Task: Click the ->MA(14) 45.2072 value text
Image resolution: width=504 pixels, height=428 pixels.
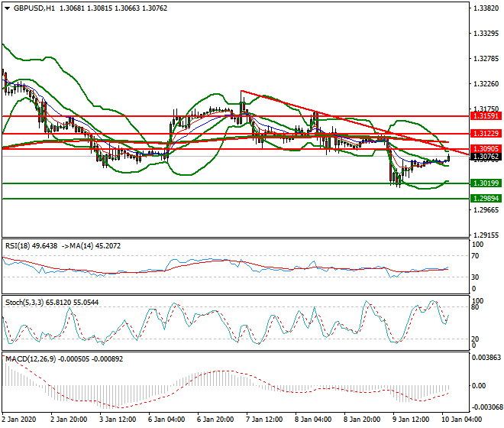Action: click(x=90, y=246)
